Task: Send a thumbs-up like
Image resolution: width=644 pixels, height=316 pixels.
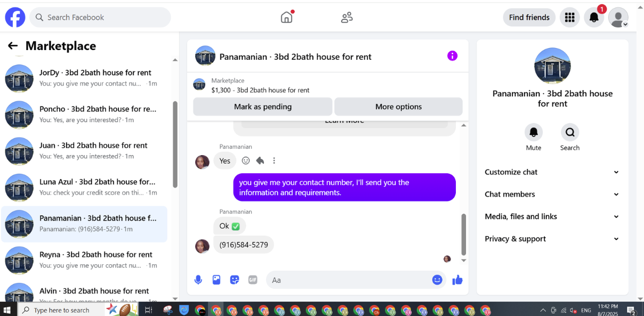Action: [x=457, y=280]
